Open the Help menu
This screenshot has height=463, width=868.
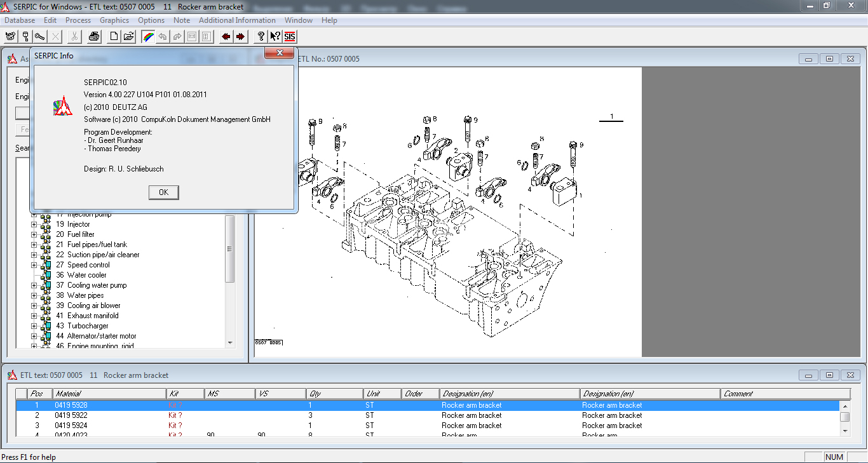tap(329, 20)
